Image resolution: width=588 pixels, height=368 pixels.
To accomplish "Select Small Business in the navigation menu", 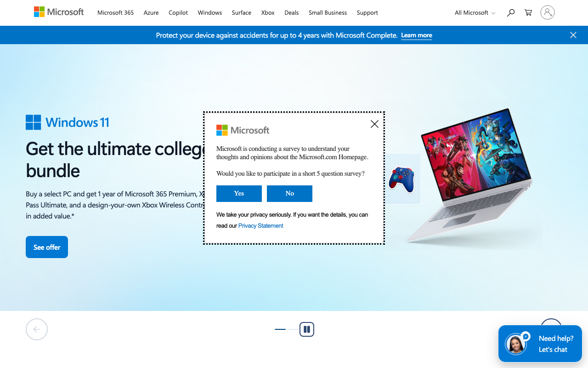I will click(x=328, y=12).
